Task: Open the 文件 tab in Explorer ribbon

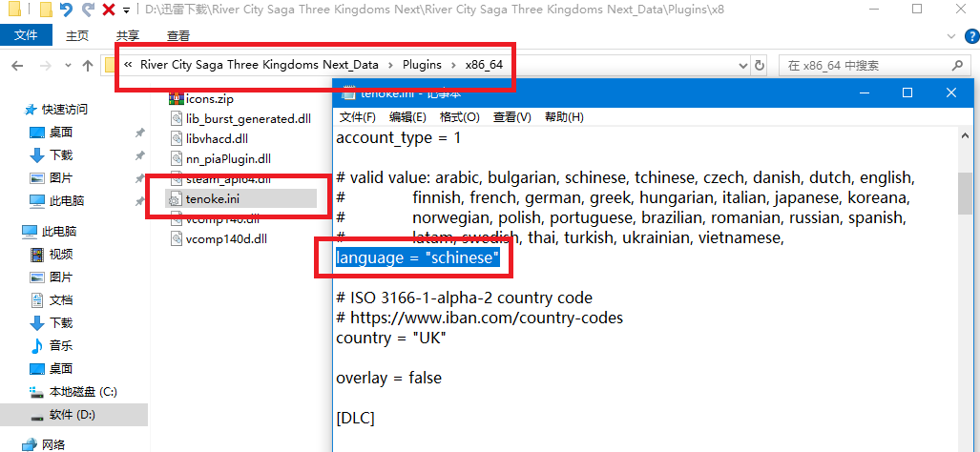Action: tap(26, 35)
